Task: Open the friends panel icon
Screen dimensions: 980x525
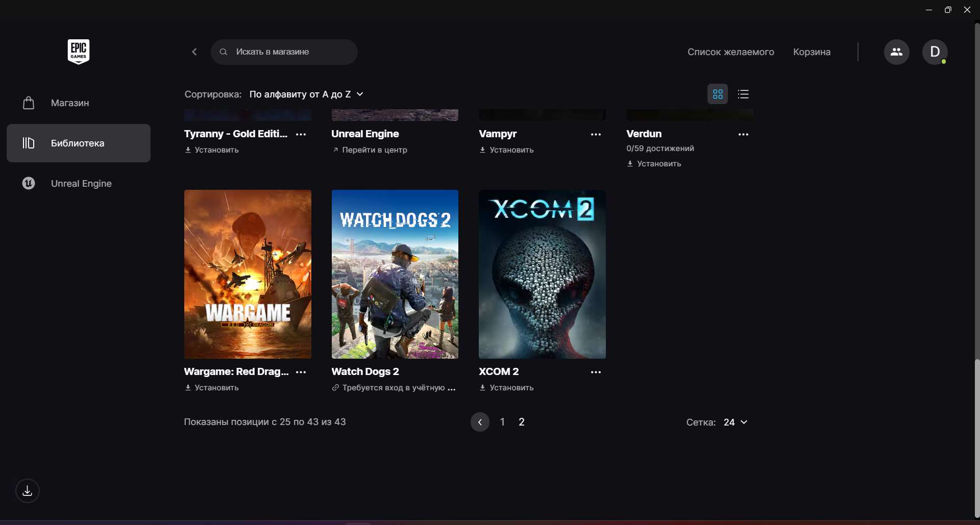Action: tap(897, 52)
